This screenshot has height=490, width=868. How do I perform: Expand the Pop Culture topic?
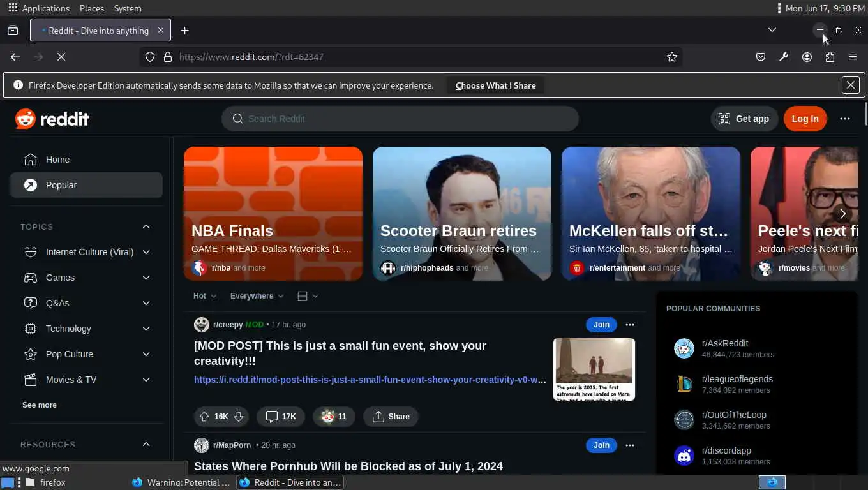[146, 354]
